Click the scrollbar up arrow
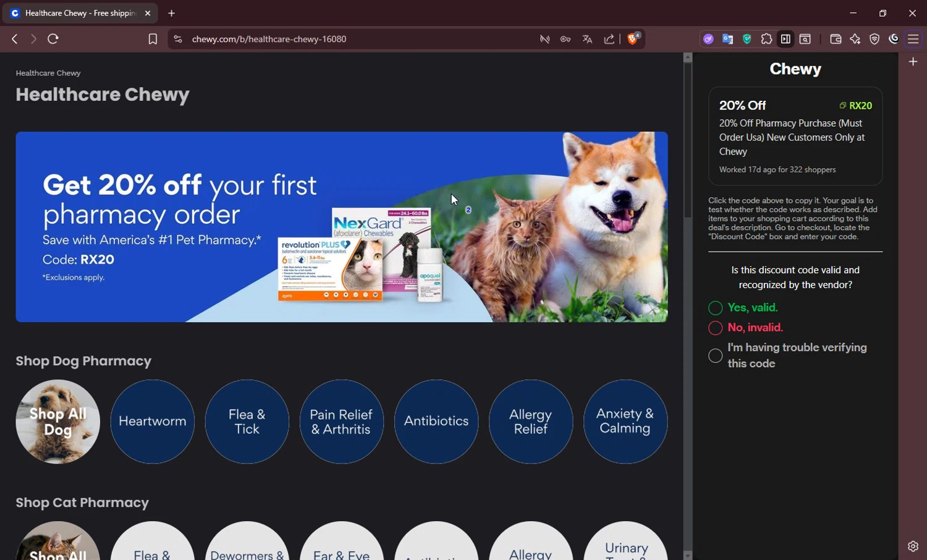Viewport: 927px width, 560px height. coord(687,57)
